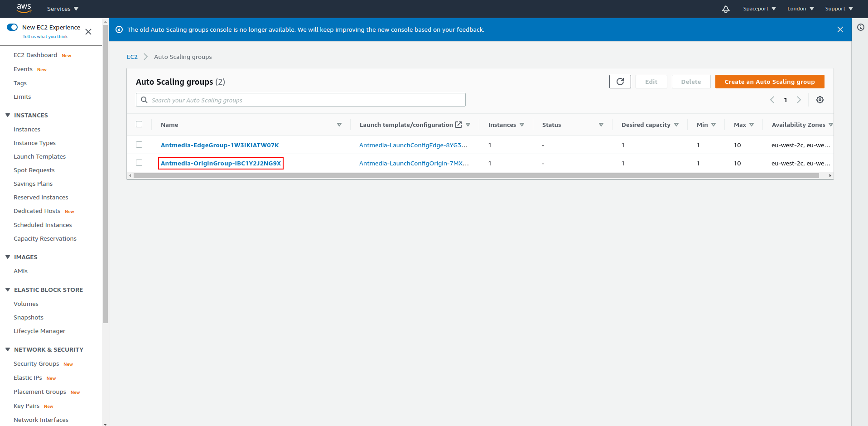Open the notifications bell
The height and width of the screenshot is (426, 868).
click(x=726, y=9)
